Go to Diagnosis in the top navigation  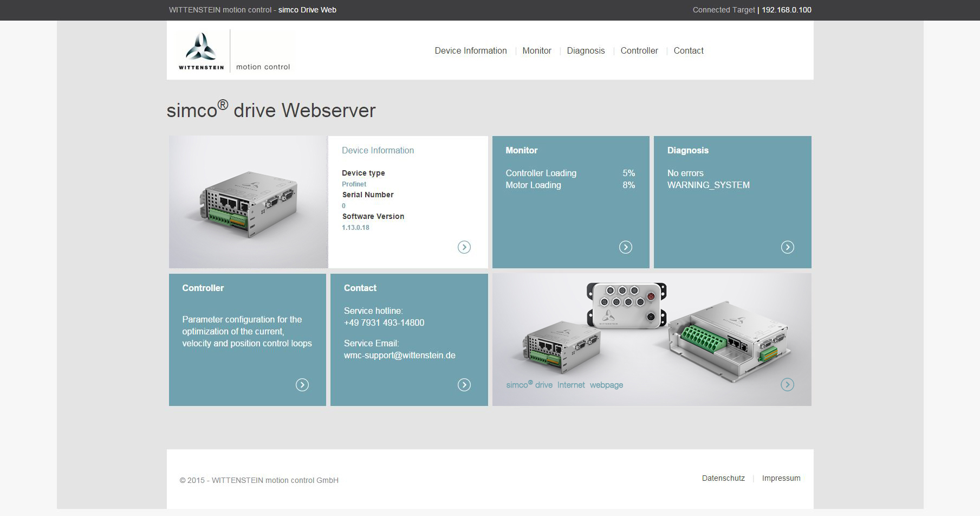[585, 50]
